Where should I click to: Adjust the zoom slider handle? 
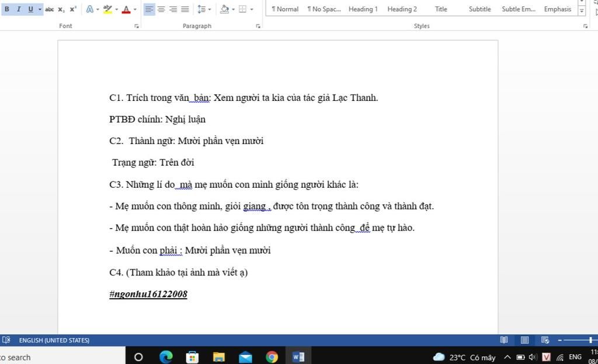(x=590, y=340)
